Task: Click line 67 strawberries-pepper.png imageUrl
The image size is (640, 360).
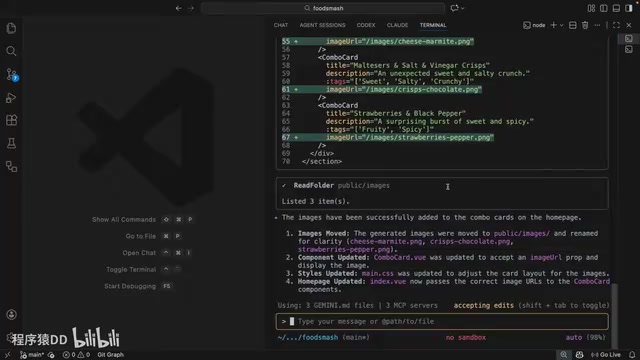Action: pos(410,138)
